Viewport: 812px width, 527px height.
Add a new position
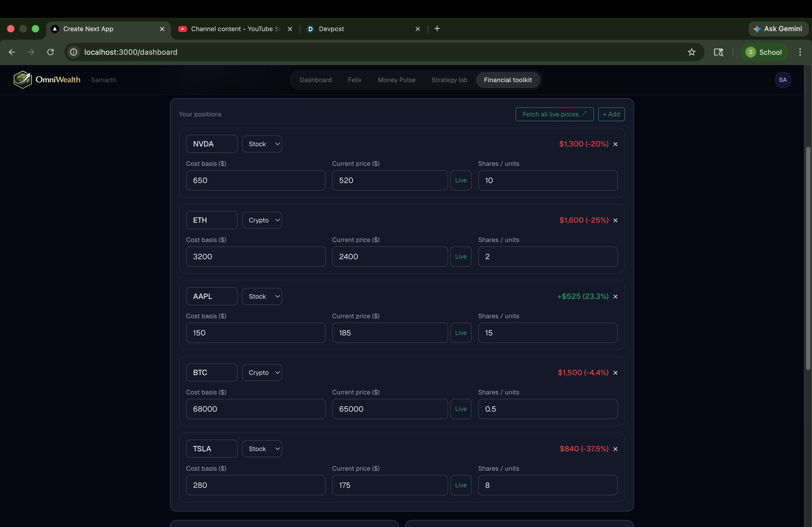(611, 114)
